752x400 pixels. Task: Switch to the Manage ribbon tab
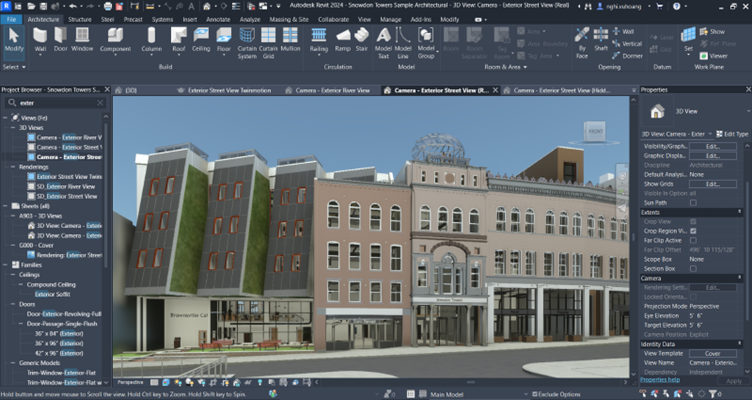coord(391,20)
